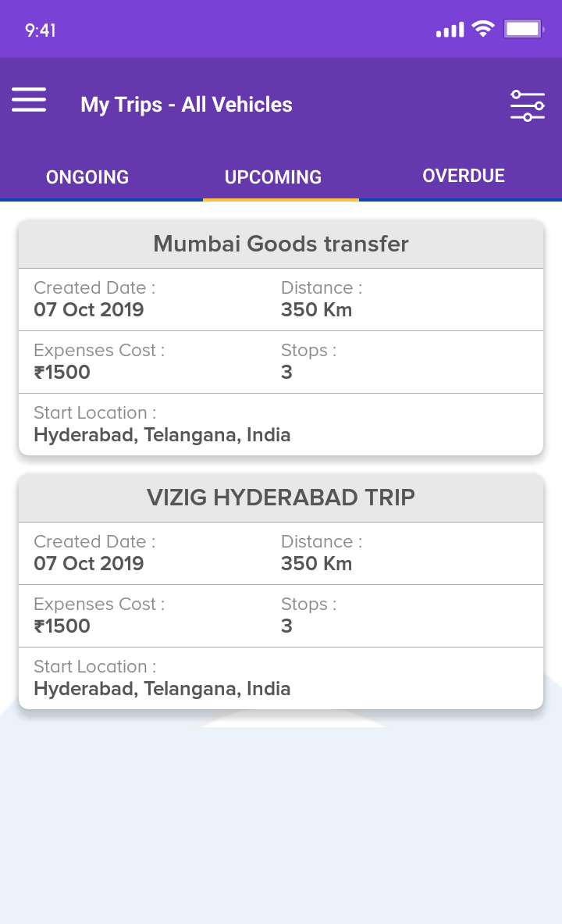This screenshot has width=562, height=924.
Task: Open the hamburger navigation menu
Action: (x=29, y=100)
